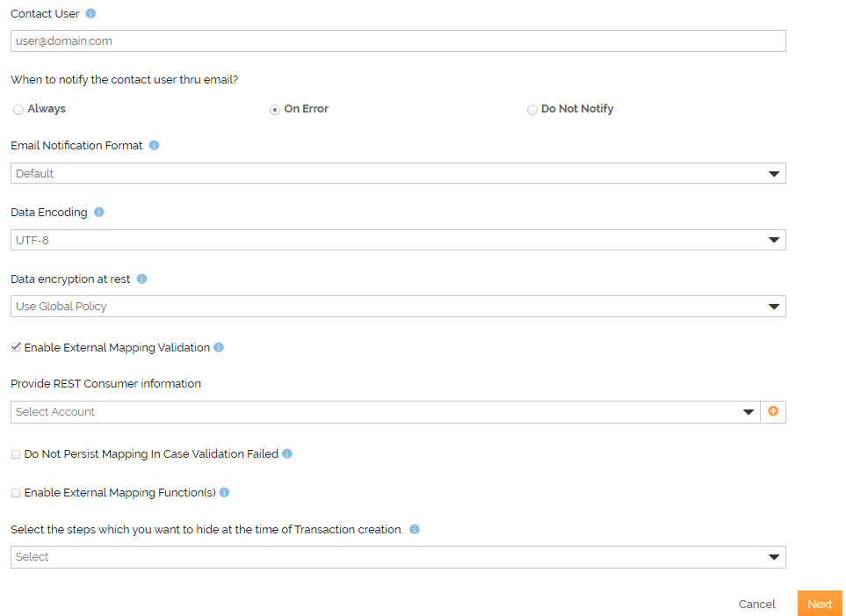The image size is (846, 616).
Task: Click orange plus icon to add account
Action: [773, 411]
